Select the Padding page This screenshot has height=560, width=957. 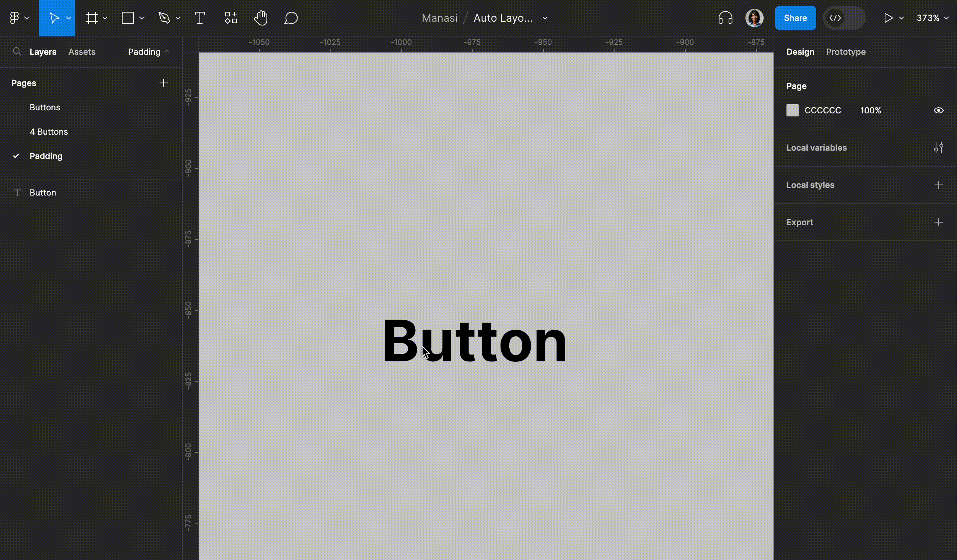coord(46,156)
